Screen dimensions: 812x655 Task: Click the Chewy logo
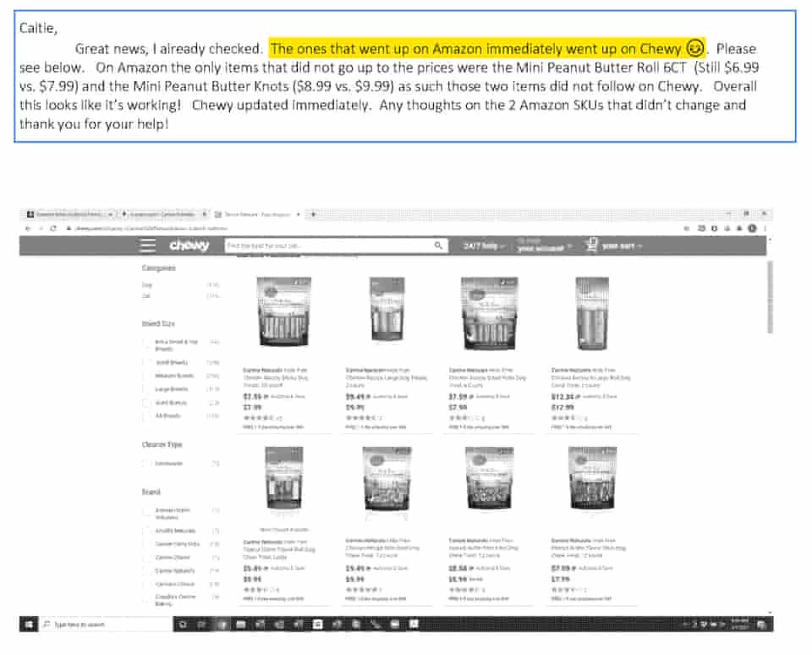(189, 245)
